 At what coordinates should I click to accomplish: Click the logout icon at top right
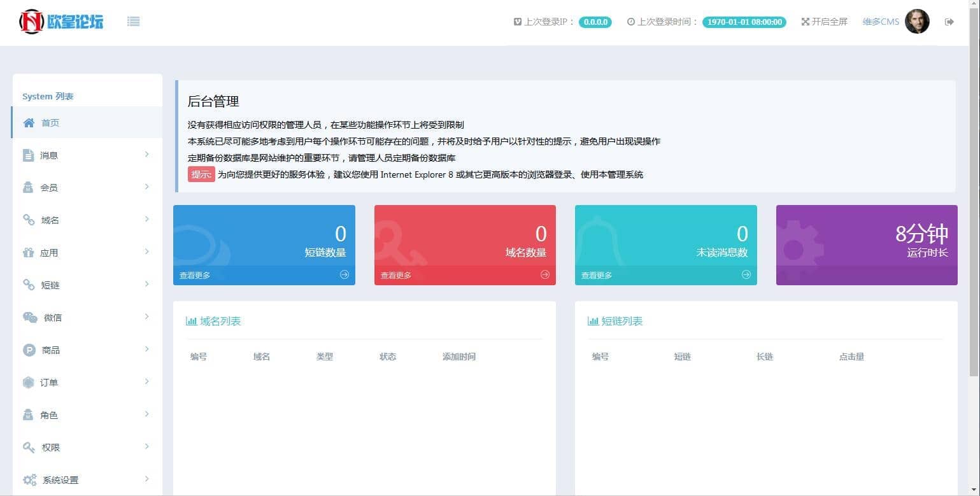949,22
